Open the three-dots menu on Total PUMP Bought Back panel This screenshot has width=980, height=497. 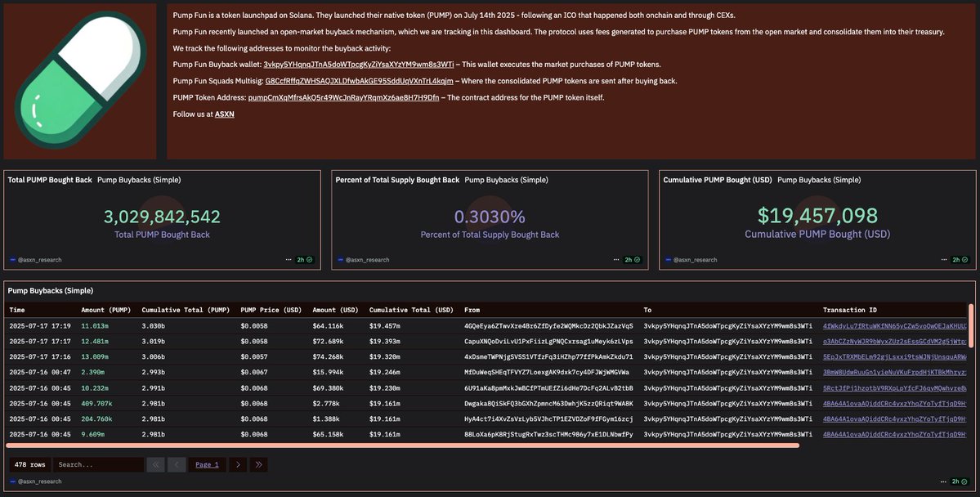point(289,259)
